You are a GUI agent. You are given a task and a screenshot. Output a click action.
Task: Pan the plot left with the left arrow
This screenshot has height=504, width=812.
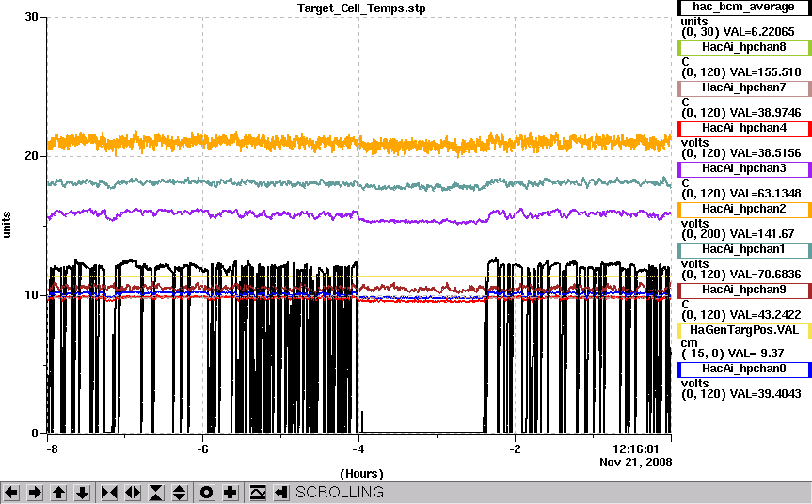tap(11, 492)
